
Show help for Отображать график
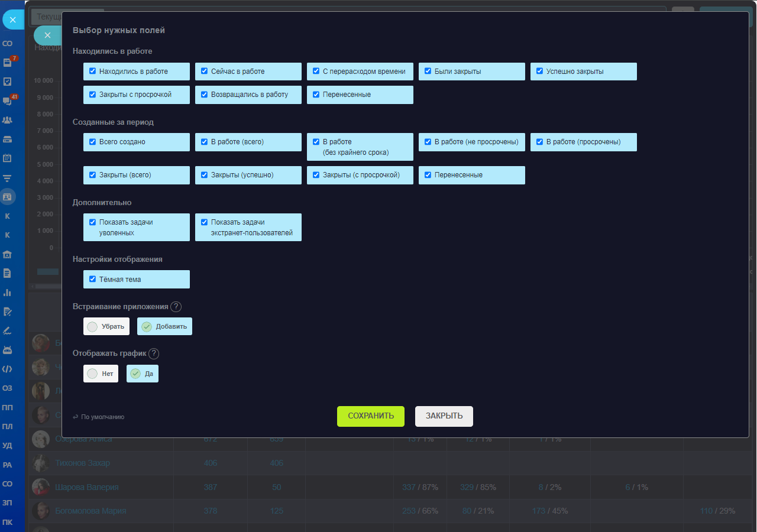(154, 353)
